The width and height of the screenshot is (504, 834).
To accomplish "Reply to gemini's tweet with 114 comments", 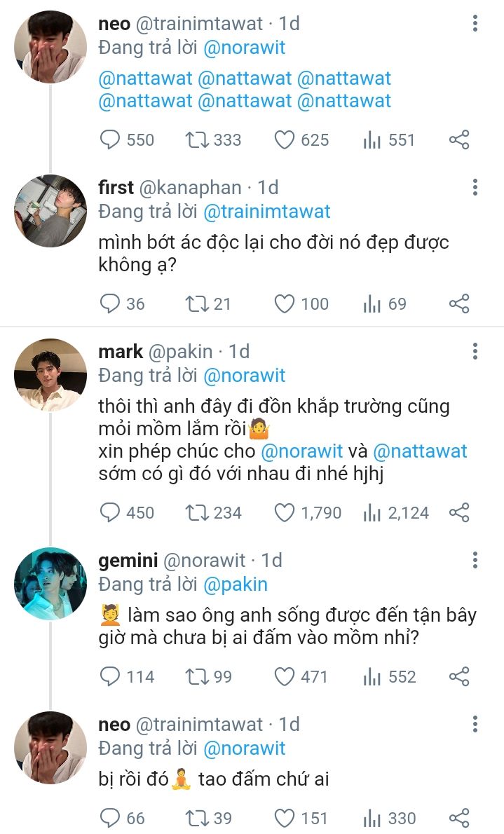I will [111, 676].
